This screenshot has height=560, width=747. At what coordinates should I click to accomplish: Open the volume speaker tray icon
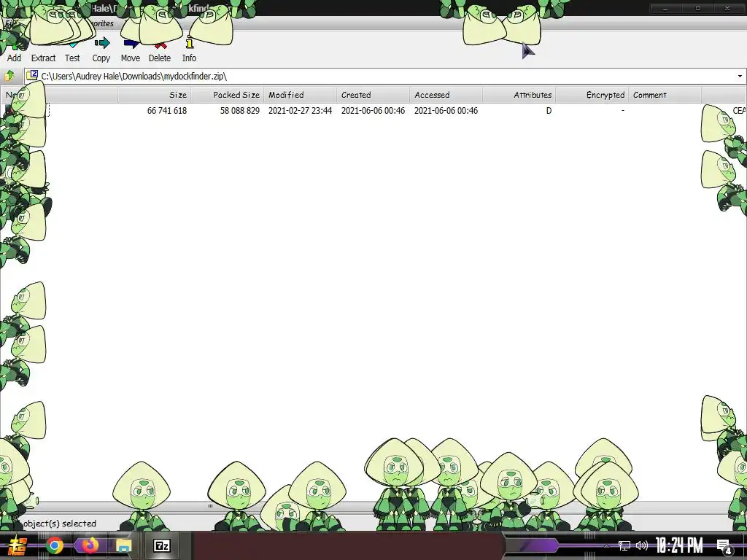click(x=642, y=545)
